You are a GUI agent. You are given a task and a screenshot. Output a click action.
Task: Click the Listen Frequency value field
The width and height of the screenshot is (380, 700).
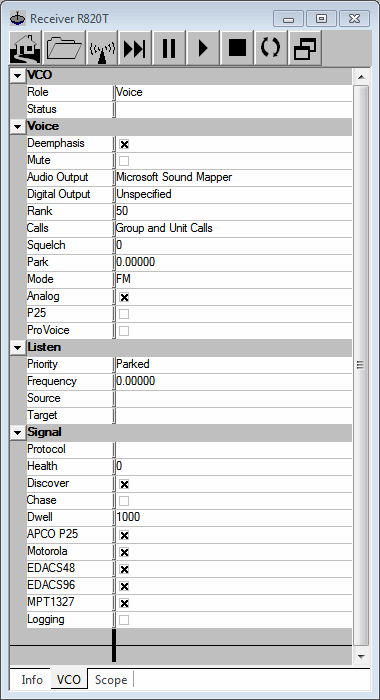point(233,382)
